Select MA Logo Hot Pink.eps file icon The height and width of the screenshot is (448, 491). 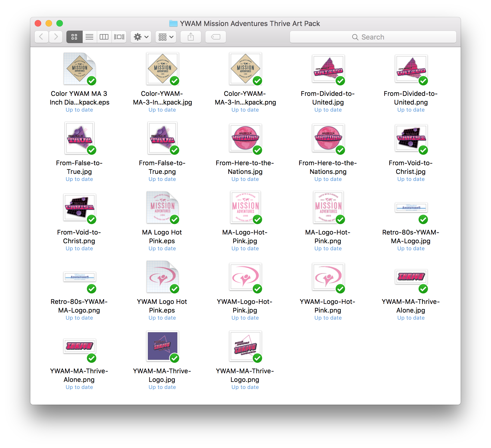163,207
